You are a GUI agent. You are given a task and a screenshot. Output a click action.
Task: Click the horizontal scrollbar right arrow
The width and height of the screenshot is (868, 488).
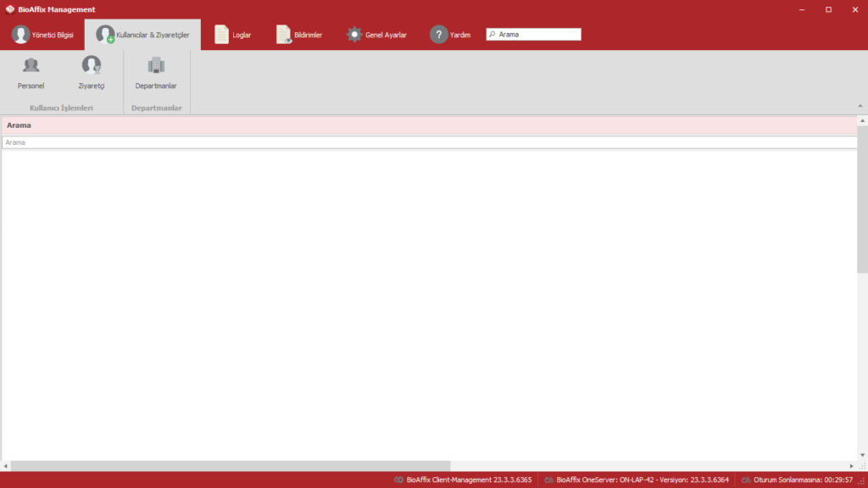(852, 466)
